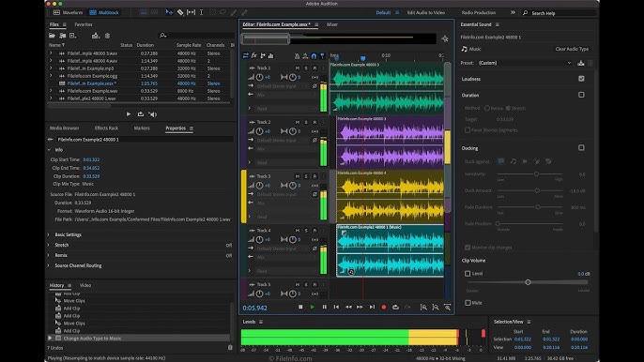The width and height of the screenshot is (644, 362).
Task: Show the fx effects view in editor toolbar
Action: [254, 56]
